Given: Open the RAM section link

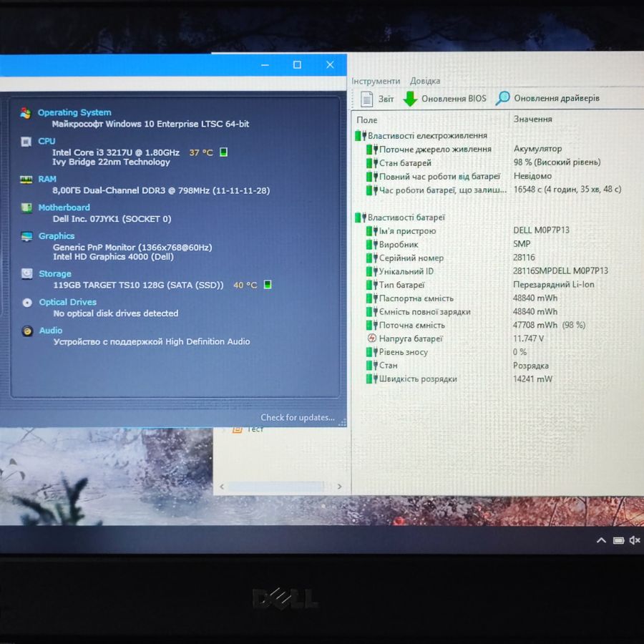Looking at the screenshot, I should pyautogui.click(x=47, y=179).
